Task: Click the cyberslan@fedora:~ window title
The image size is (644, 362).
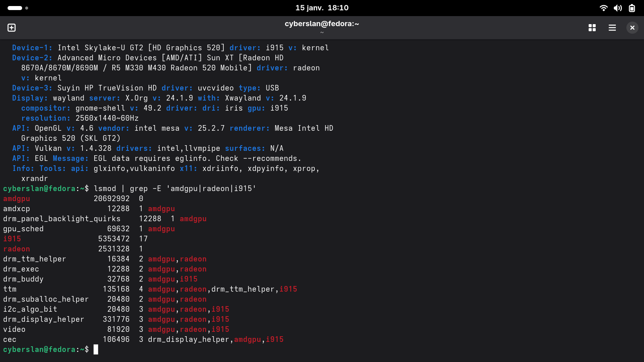Action: coord(322,24)
